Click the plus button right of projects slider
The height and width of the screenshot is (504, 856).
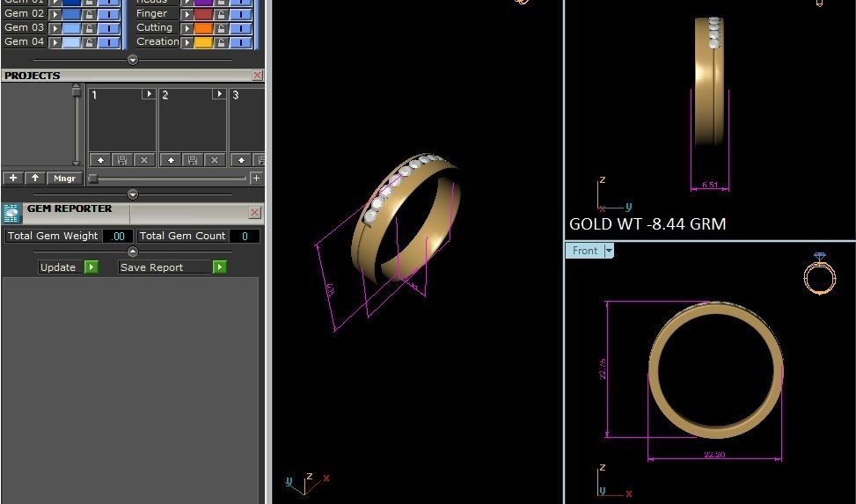pyautogui.click(x=256, y=178)
